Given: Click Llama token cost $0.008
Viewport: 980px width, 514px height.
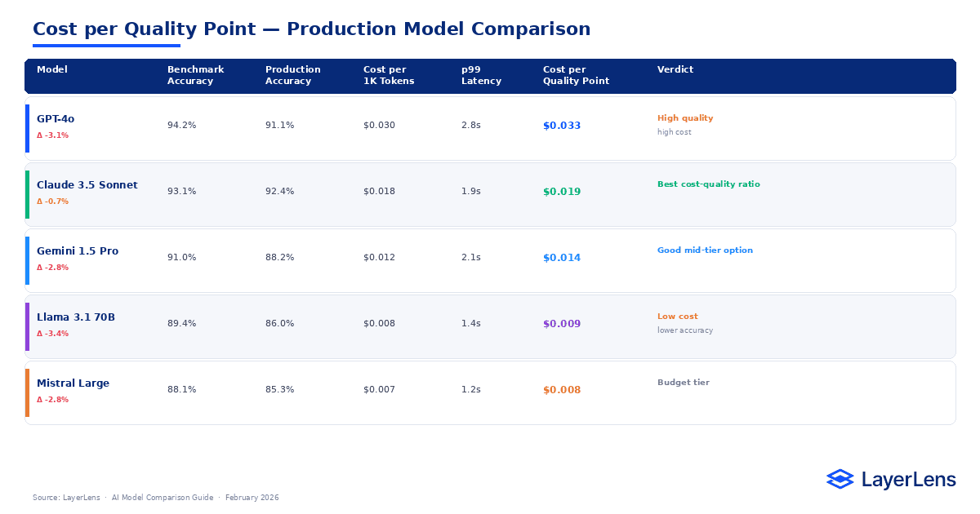Looking at the screenshot, I should click(379, 324).
